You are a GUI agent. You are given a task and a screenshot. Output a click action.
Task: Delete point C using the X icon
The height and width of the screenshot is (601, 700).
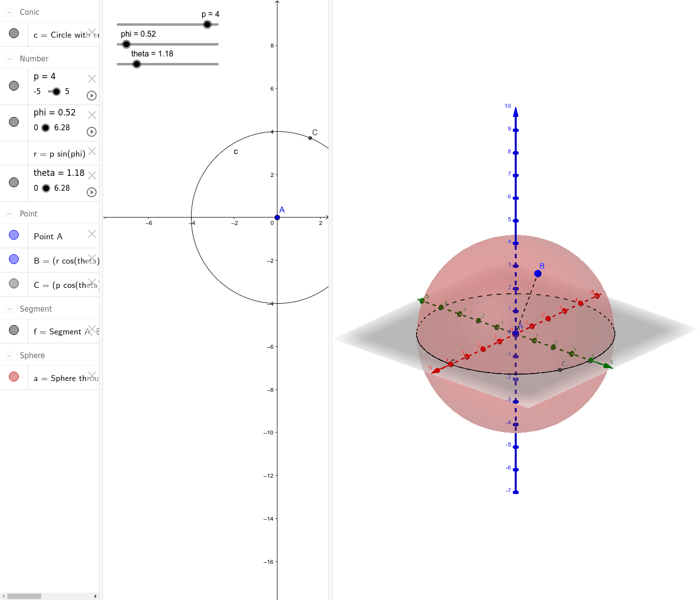tap(92, 282)
